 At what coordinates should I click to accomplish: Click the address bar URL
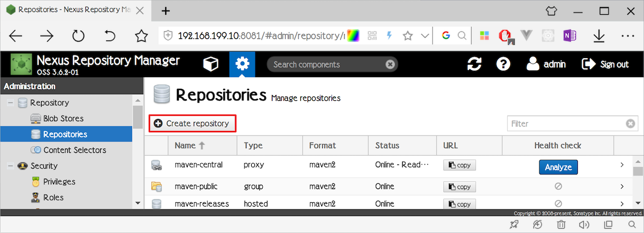(261, 36)
